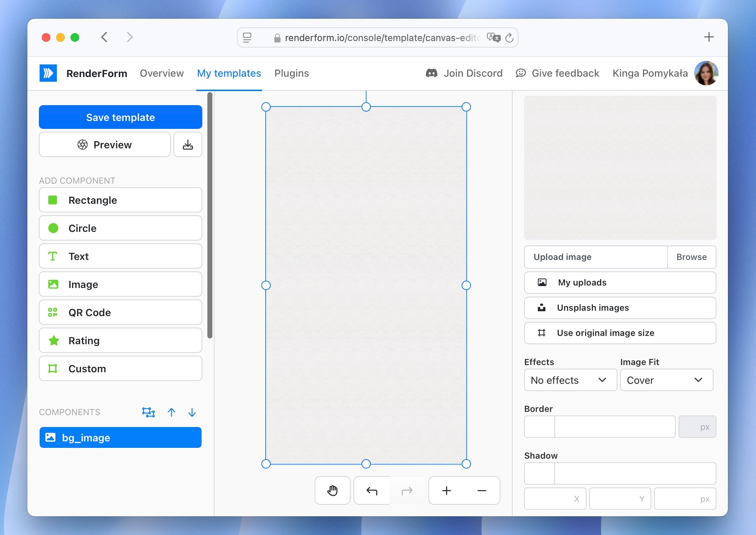Click the Shadow blur px field

click(x=685, y=499)
